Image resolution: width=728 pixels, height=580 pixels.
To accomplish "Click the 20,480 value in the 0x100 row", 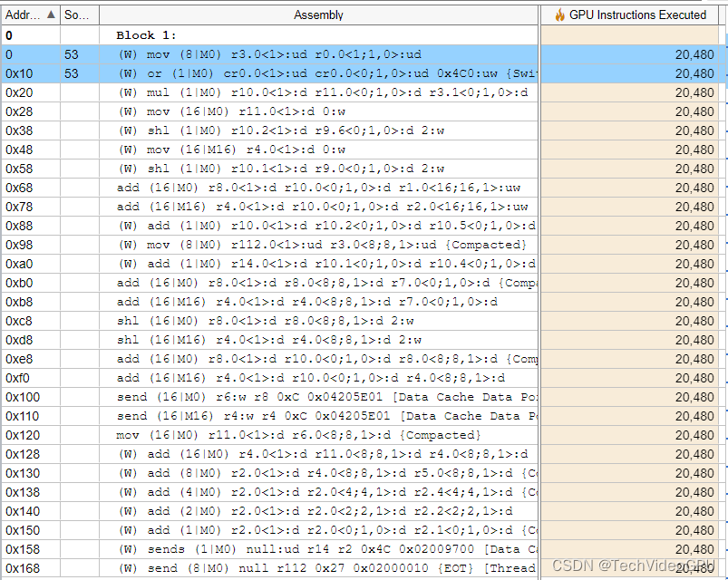I will click(x=694, y=397).
